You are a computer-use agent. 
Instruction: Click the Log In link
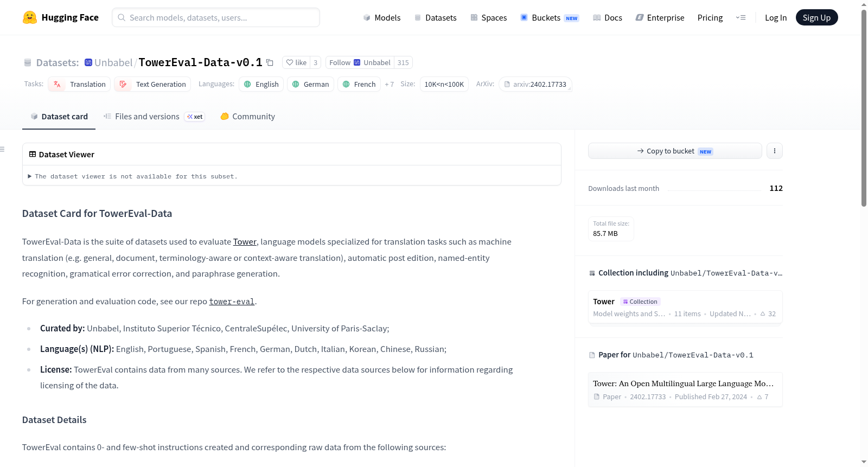pos(776,17)
